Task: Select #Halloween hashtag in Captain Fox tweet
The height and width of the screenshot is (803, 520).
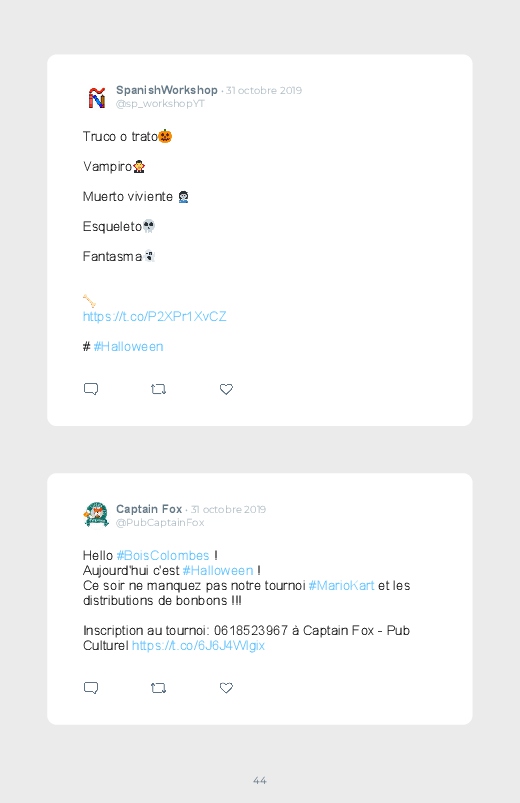Action: (x=218, y=570)
